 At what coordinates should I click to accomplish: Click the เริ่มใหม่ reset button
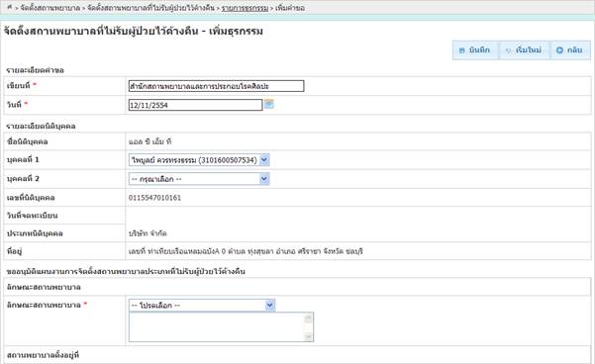[524, 50]
